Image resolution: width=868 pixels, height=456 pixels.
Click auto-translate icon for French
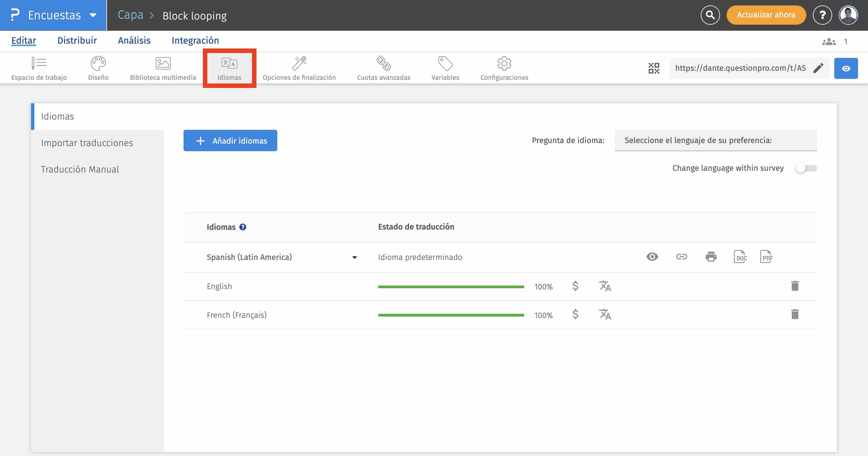[605, 314]
